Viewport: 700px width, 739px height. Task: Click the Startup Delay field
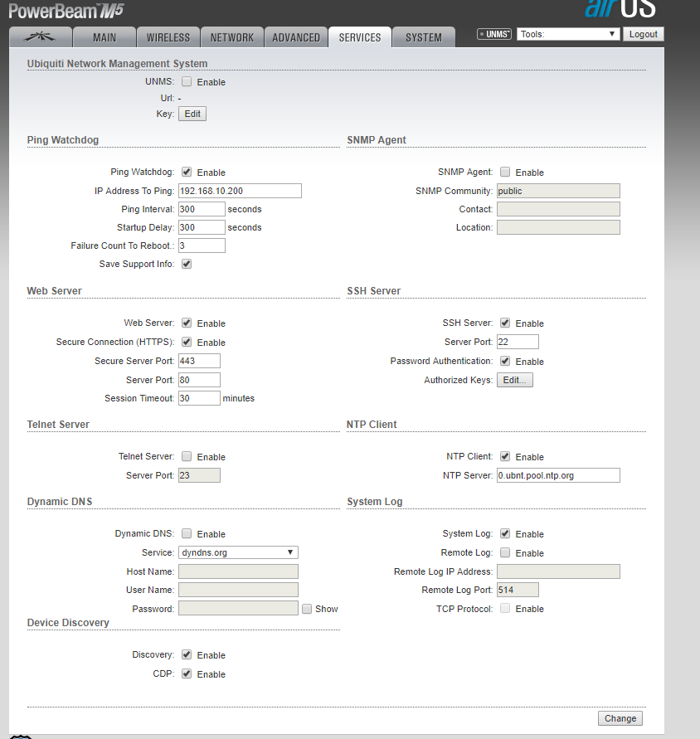point(202,227)
